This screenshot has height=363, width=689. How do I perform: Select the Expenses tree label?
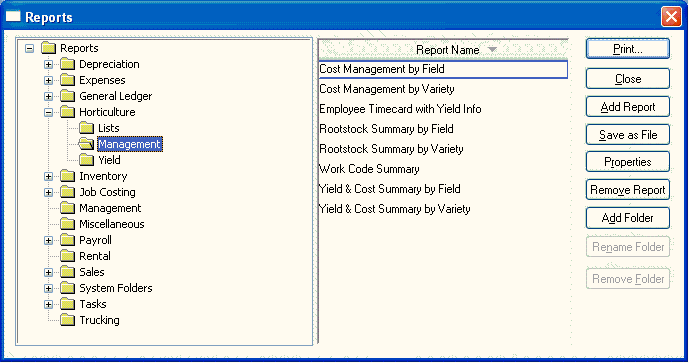[x=102, y=80]
